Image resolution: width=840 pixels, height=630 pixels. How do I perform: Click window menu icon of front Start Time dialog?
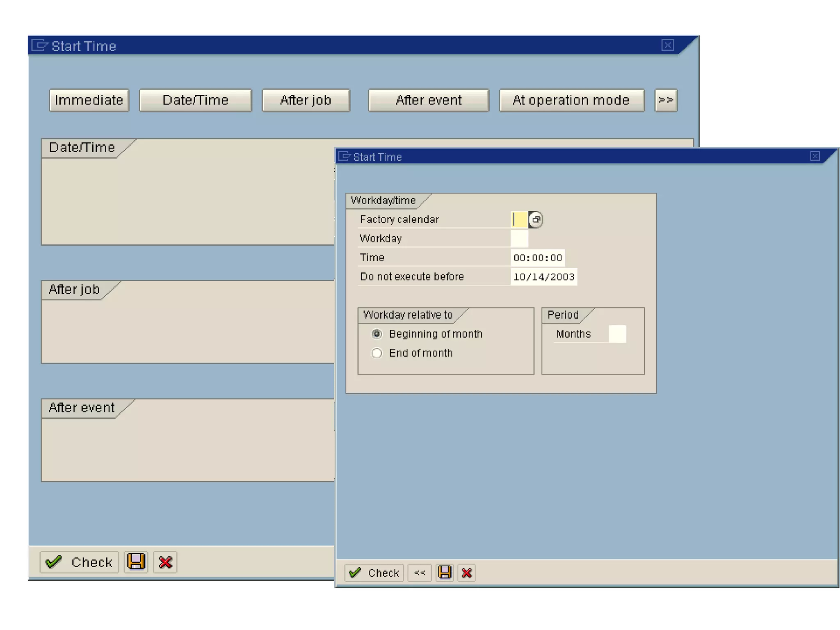tap(345, 156)
